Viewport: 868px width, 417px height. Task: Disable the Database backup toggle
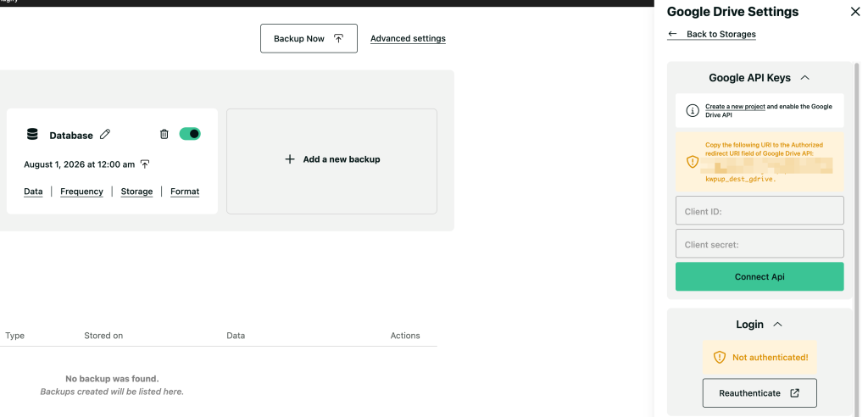point(190,134)
